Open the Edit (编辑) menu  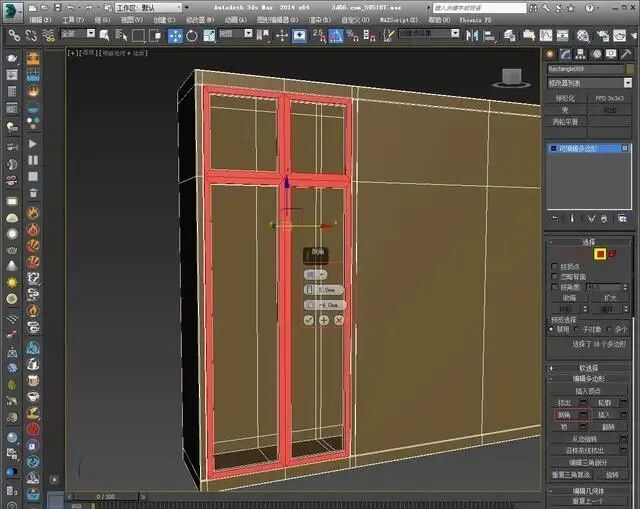(x=40, y=20)
